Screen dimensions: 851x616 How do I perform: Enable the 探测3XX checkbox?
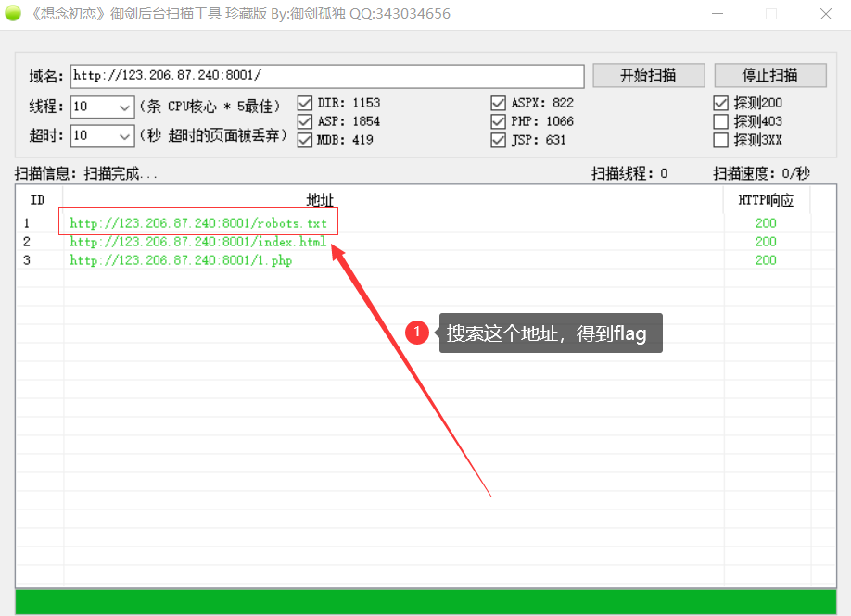720,140
